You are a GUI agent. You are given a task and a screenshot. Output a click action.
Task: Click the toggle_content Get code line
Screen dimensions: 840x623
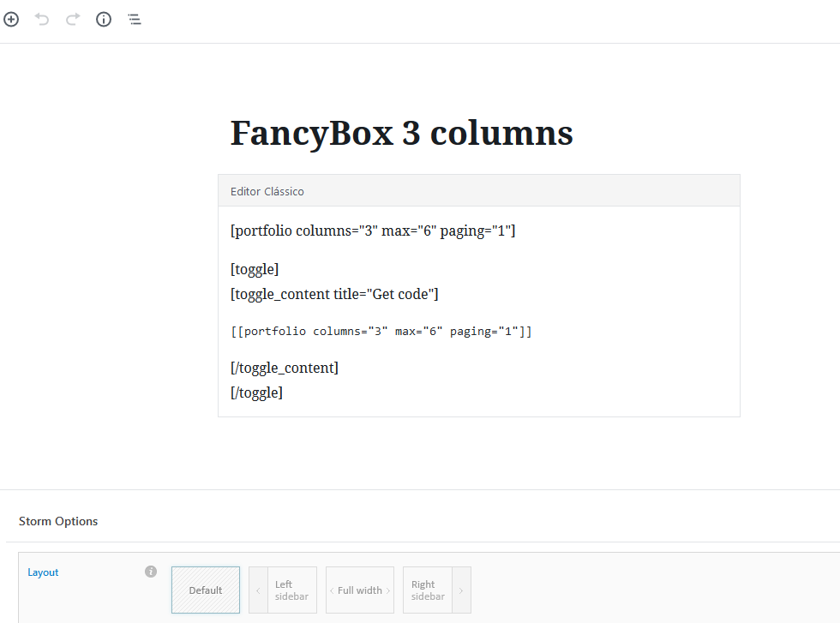[334, 294]
